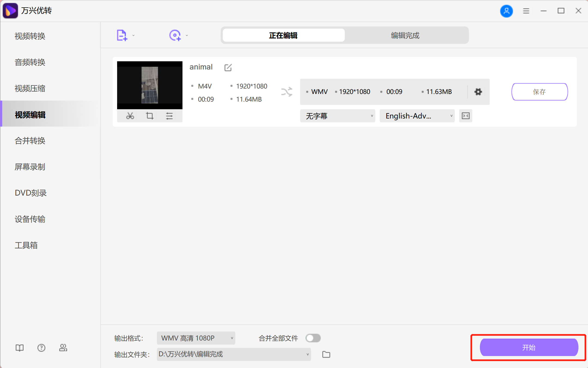Toggle the 合并全部文件 switch
This screenshot has height=368, width=588.
313,338
